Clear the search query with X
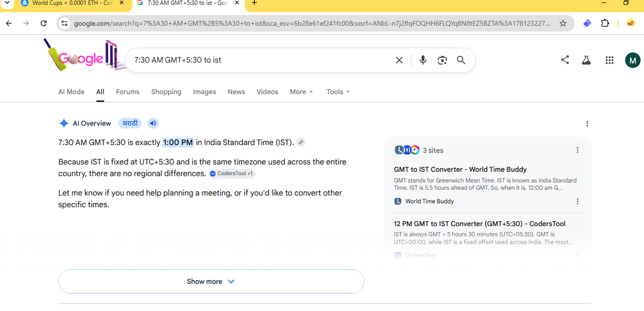The image size is (644, 311). tap(399, 60)
